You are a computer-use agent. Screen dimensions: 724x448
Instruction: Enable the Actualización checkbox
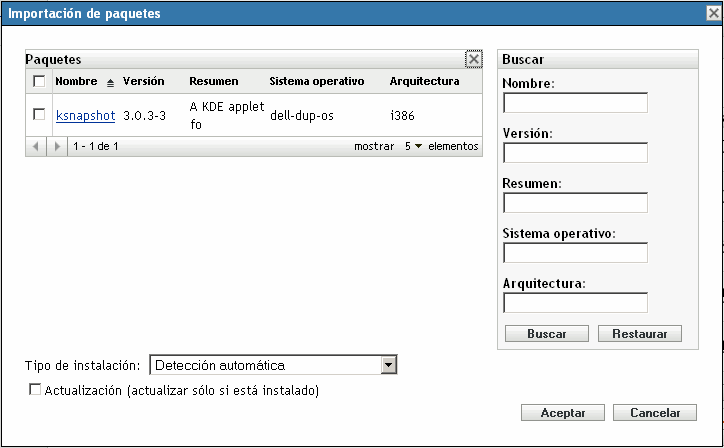point(36,390)
